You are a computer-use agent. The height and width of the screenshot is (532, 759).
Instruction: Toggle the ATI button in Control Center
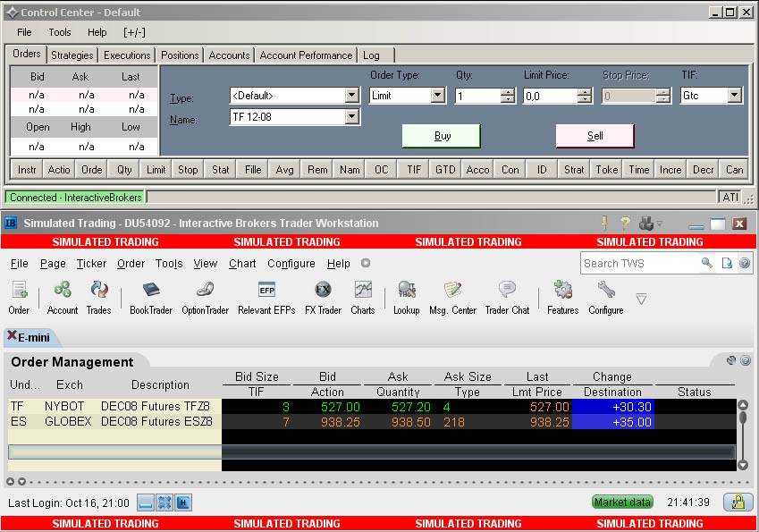pyautogui.click(x=729, y=197)
